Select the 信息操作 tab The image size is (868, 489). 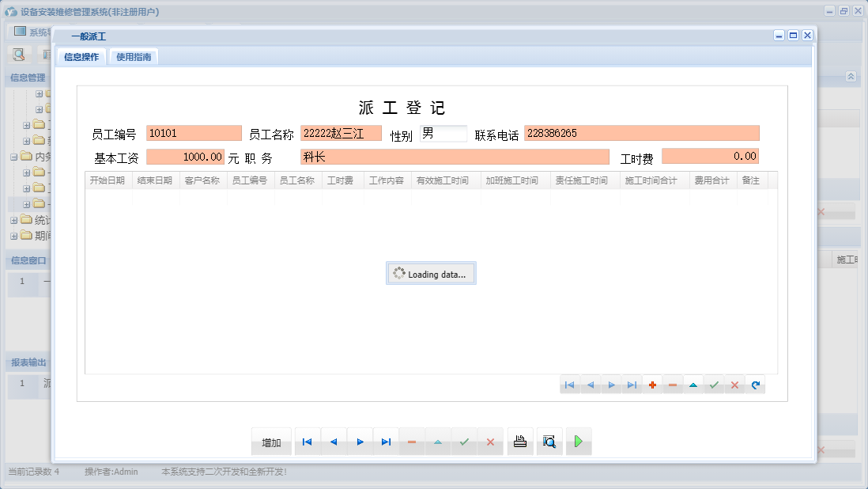pos(81,56)
